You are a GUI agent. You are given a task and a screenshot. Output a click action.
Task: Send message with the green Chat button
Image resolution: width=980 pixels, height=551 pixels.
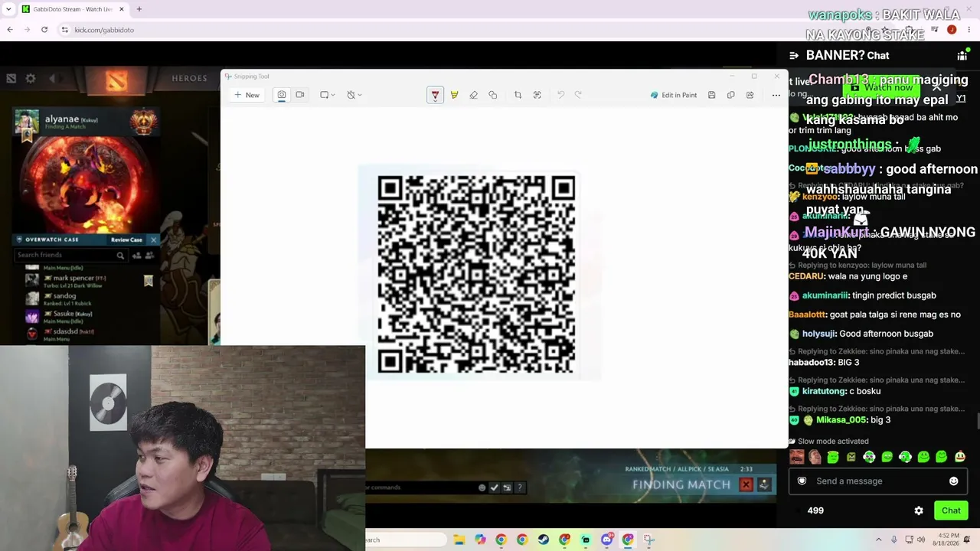(951, 510)
